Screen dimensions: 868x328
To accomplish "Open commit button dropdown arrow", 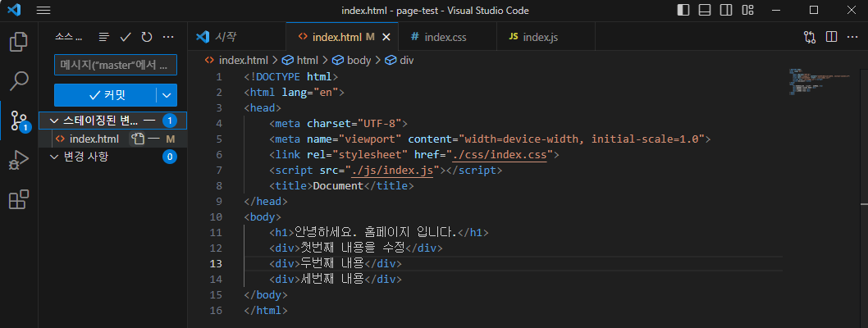I will tap(167, 94).
